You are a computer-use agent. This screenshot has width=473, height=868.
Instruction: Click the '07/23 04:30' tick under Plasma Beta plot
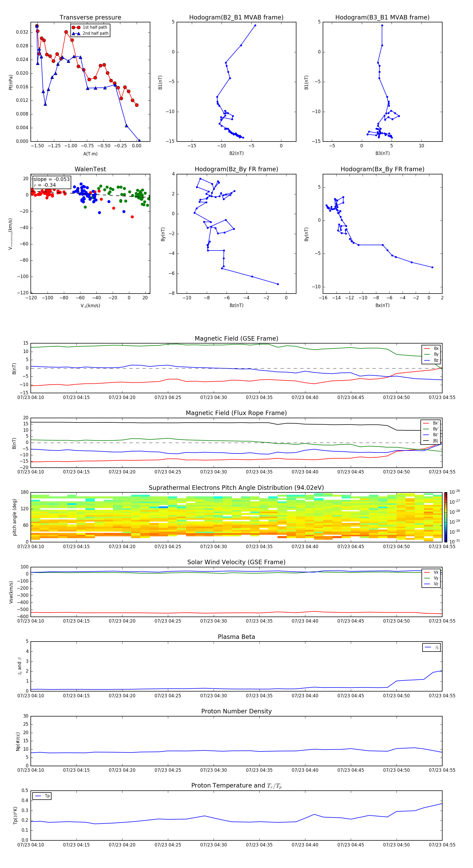point(213,695)
